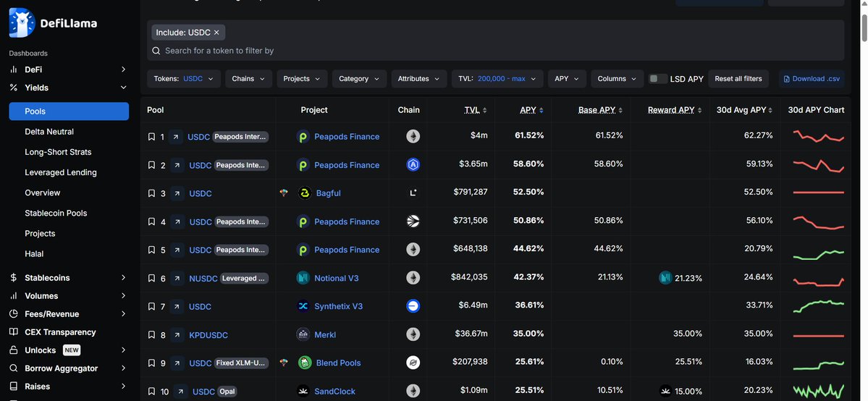This screenshot has width=868, height=401.
Task: Click Reset all filters button
Action: [x=738, y=79]
